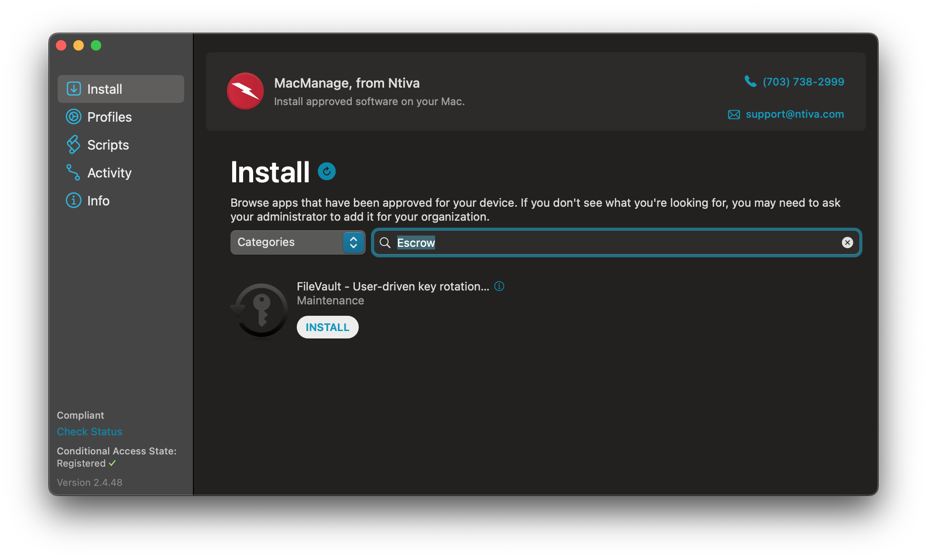Click the phone icon in header

click(x=750, y=82)
